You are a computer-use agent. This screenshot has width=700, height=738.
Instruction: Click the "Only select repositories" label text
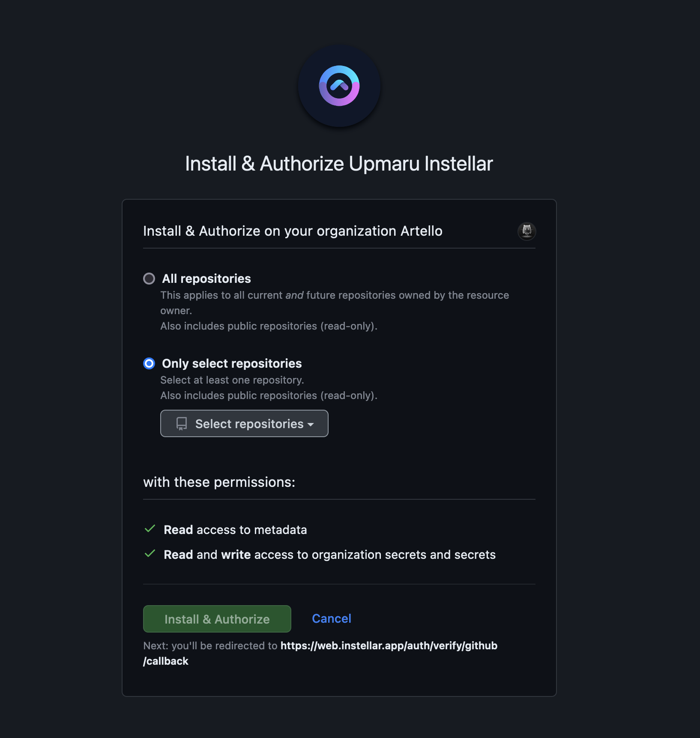click(232, 363)
